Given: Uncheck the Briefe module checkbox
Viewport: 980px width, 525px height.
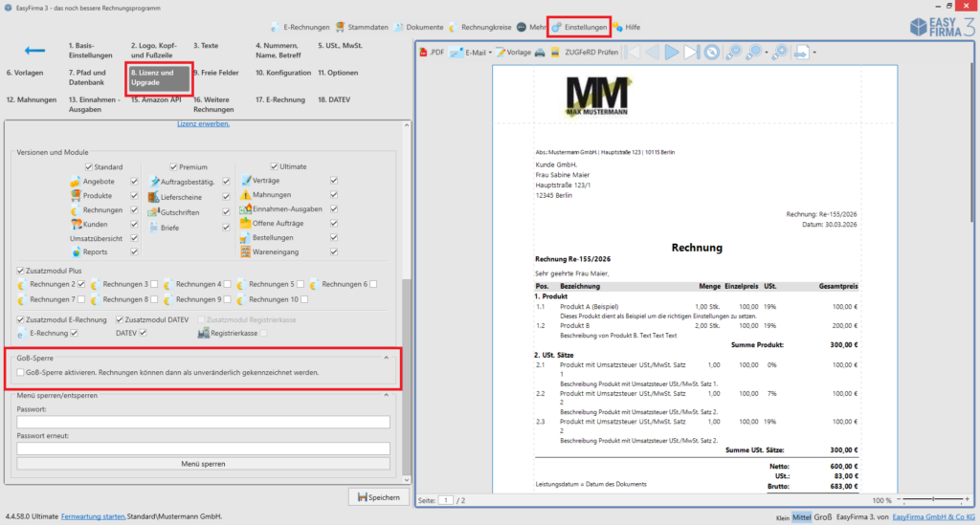Looking at the screenshot, I should tap(226, 228).
